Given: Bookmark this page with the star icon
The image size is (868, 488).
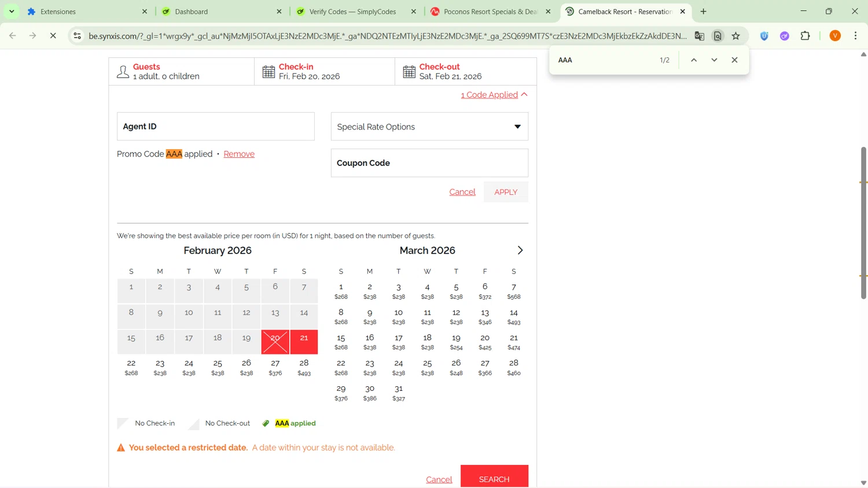Looking at the screenshot, I should (x=736, y=36).
